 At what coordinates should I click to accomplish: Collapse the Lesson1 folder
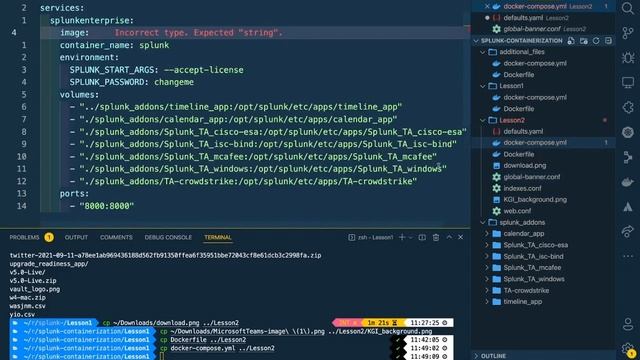coord(483,86)
